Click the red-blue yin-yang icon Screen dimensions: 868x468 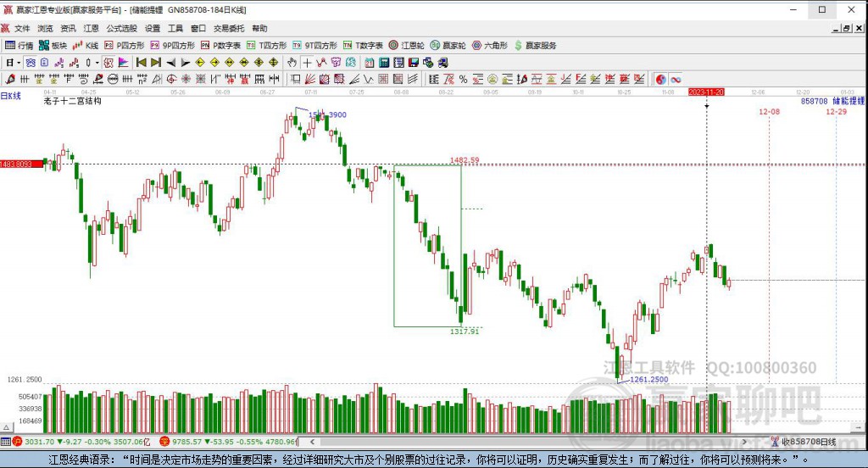click(x=660, y=79)
